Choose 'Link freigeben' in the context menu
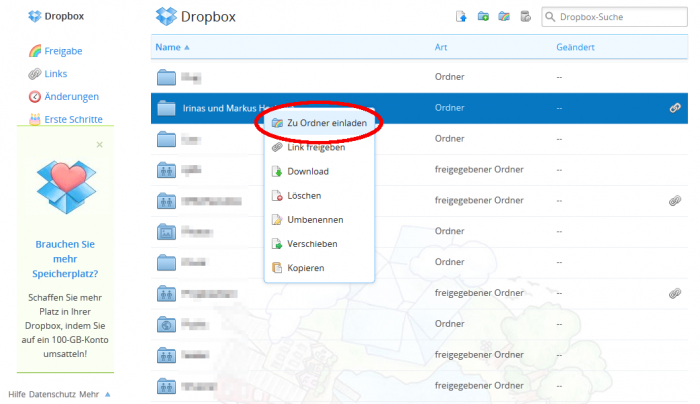 click(315, 147)
